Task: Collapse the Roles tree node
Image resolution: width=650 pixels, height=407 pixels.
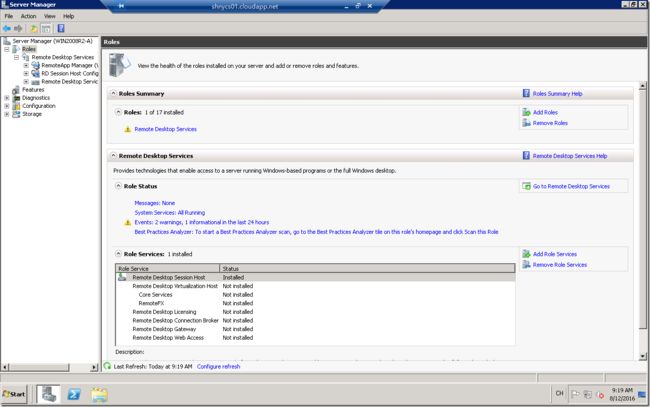Action: pos(7,49)
